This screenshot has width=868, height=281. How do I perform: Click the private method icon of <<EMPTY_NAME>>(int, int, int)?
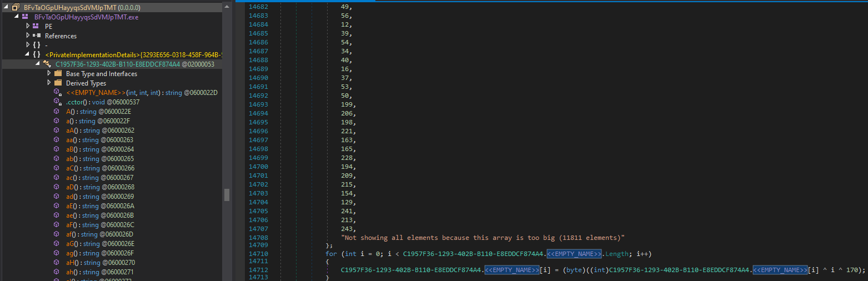coord(58,92)
